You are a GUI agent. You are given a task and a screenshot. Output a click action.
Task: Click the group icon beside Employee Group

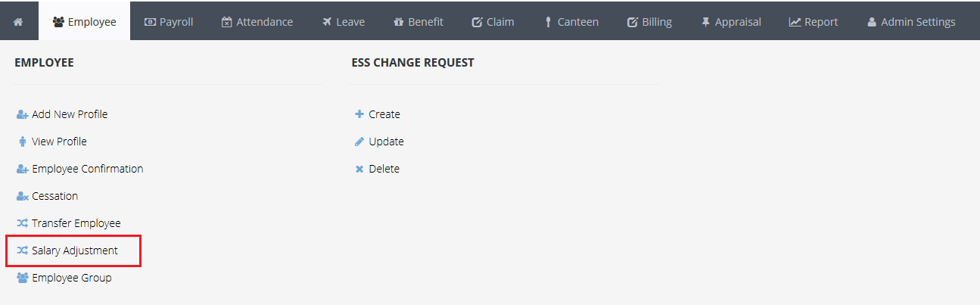pos(22,278)
